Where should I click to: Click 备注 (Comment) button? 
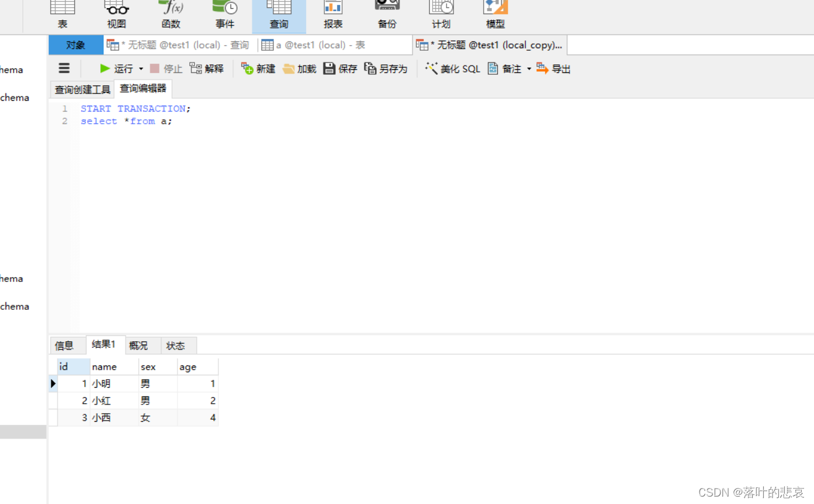coord(505,69)
